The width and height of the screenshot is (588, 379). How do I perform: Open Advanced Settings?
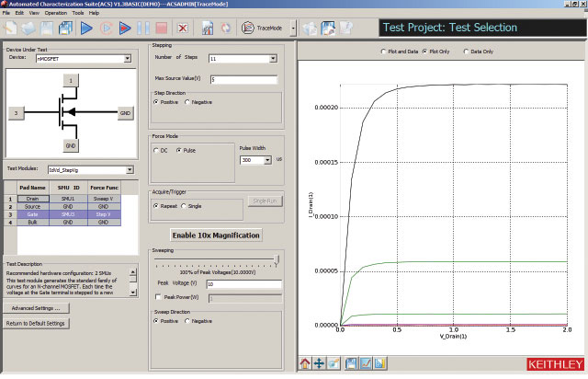pyautogui.click(x=36, y=308)
